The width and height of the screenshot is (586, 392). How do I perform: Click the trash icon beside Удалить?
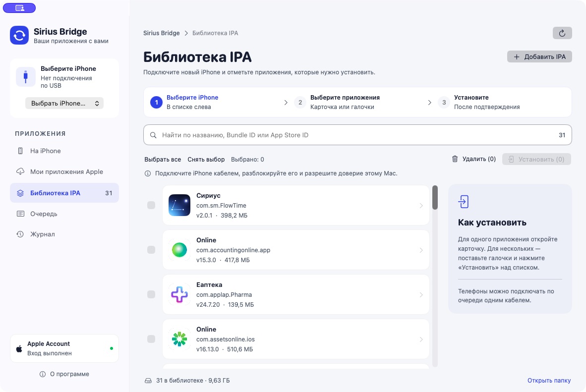coord(455,159)
